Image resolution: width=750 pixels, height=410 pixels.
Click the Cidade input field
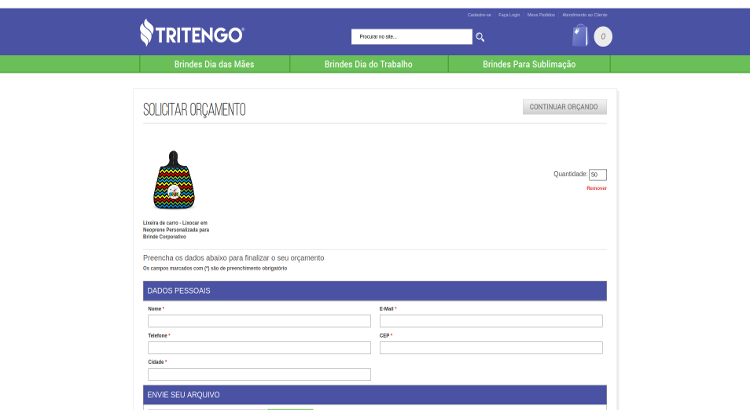pos(259,374)
